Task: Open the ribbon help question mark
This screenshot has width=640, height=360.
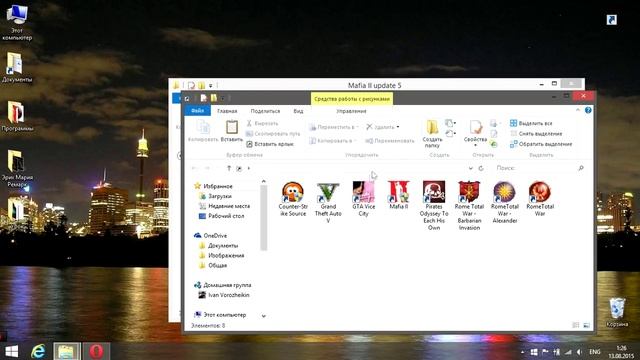Action: click(588, 110)
